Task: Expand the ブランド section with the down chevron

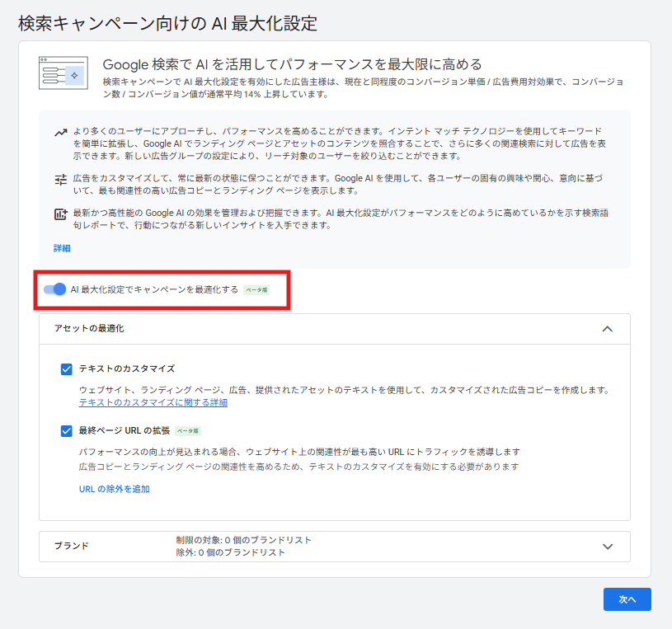Action: click(608, 547)
